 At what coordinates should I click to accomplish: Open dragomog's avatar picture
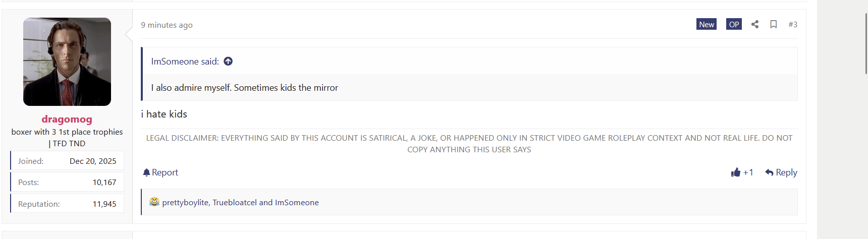(x=67, y=62)
